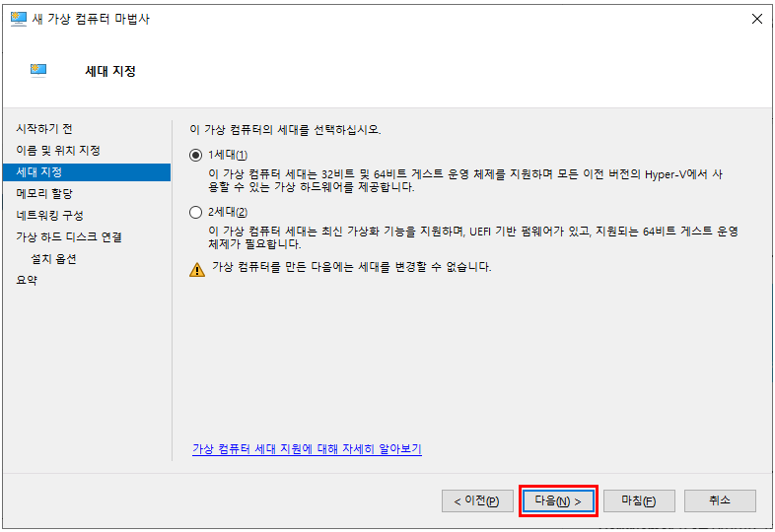Click the computer icon beside the 세대 지정 header

coord(38,71)
